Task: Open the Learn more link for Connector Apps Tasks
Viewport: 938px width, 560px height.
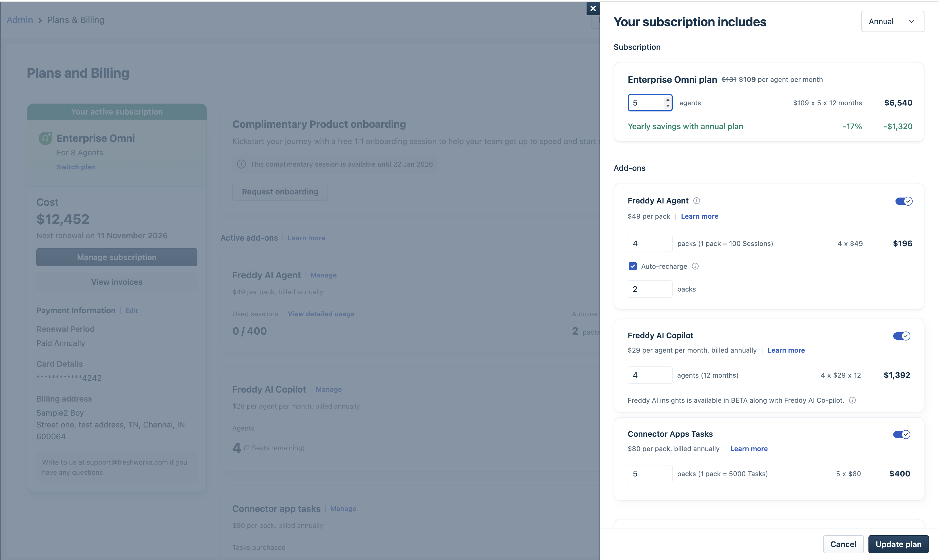Action: (x=748, y=449)
